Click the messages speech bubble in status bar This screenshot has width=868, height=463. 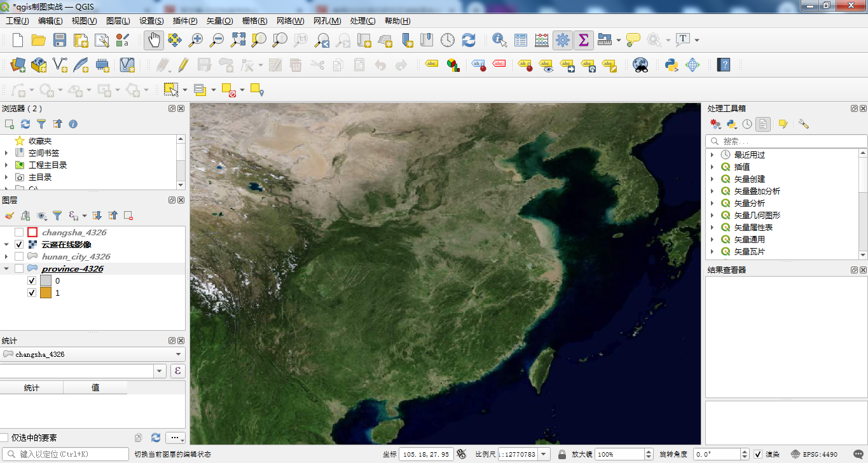[858, 454]
